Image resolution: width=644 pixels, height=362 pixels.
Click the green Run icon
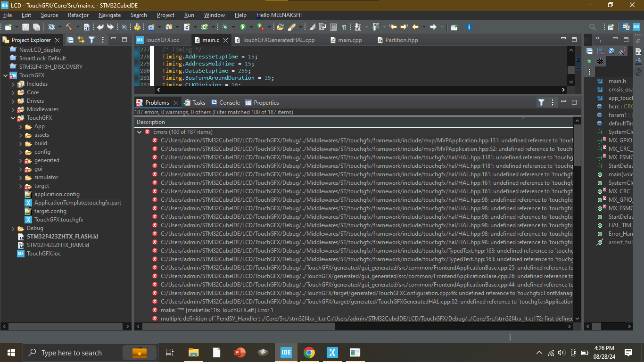[242, 27]
